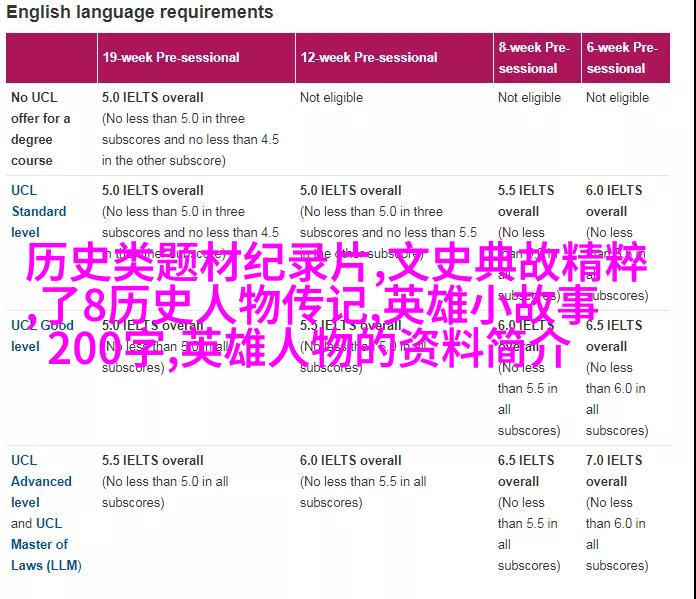This screenshot has height=599, width=696.
Task: Open the UCL Standard level link
Action: click(x=39, y=211)
